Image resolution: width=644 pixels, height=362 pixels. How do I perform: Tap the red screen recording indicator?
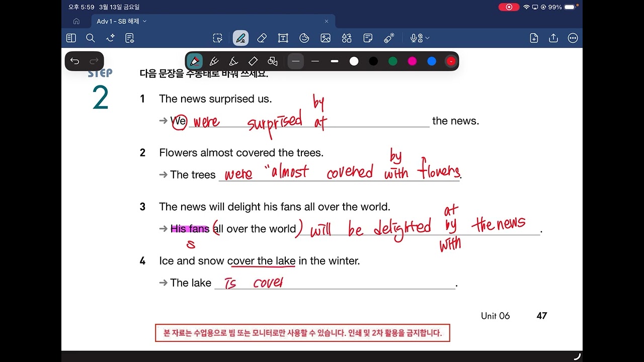point(509,7)
